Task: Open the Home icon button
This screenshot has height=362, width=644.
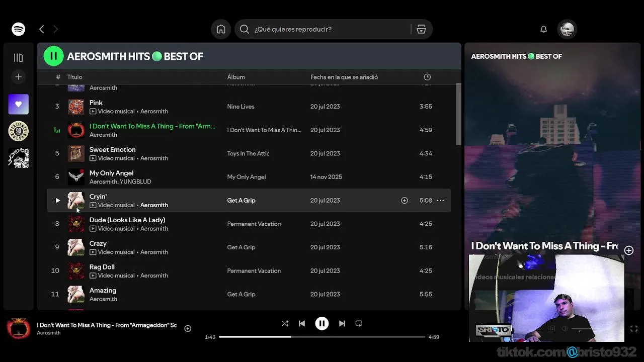Action: click(221, 29)
